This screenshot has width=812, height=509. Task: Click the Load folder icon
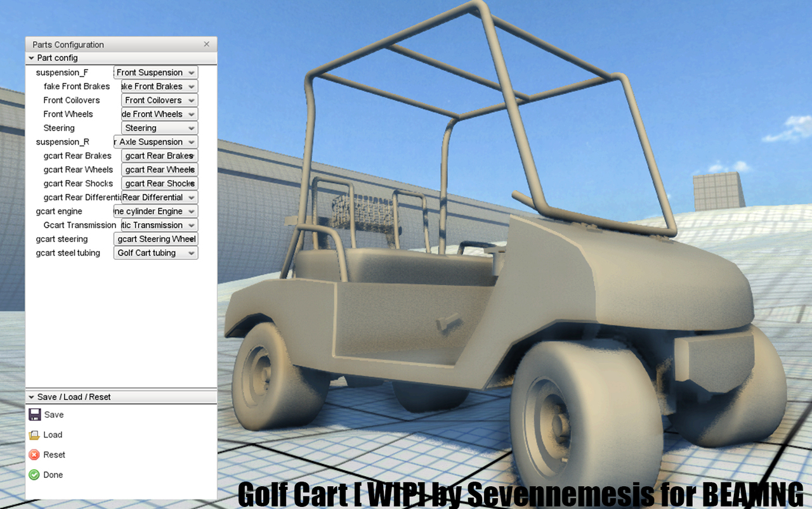[34, 435]
